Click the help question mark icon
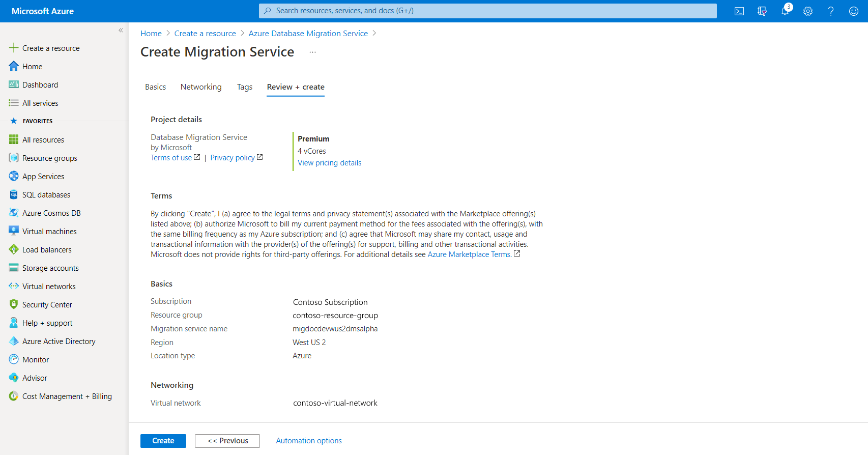Image resolution: width=868 pixels, height=455 pixels. coord(831,11)
